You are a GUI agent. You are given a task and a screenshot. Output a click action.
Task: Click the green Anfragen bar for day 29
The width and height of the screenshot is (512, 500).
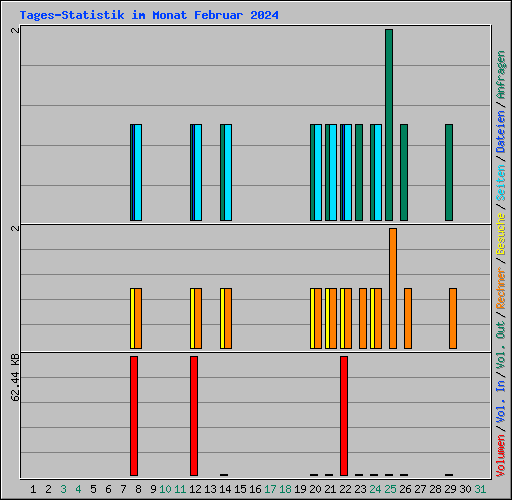click(x=449, y=173)
